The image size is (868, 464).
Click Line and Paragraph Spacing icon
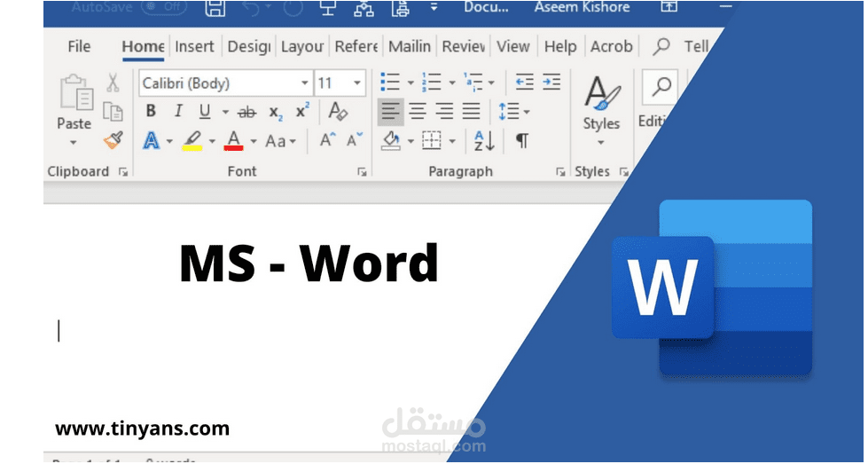pyautogui.click(x=509, y=112)
